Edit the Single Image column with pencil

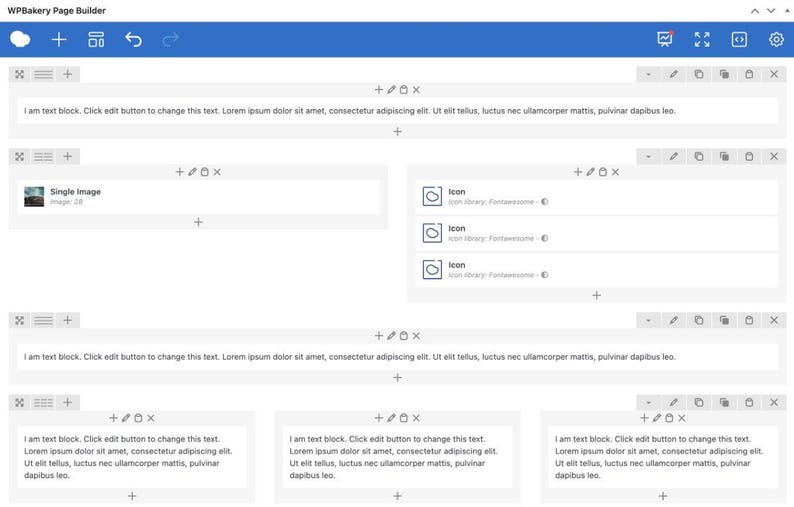point(192,172)
